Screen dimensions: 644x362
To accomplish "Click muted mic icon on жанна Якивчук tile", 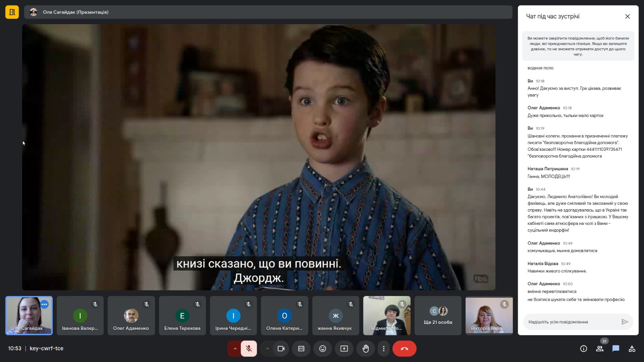I will tap(351, 304).
